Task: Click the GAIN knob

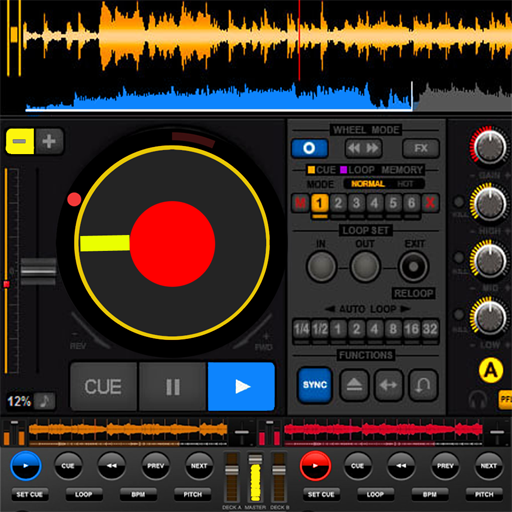Action: [x=490, y=147]
